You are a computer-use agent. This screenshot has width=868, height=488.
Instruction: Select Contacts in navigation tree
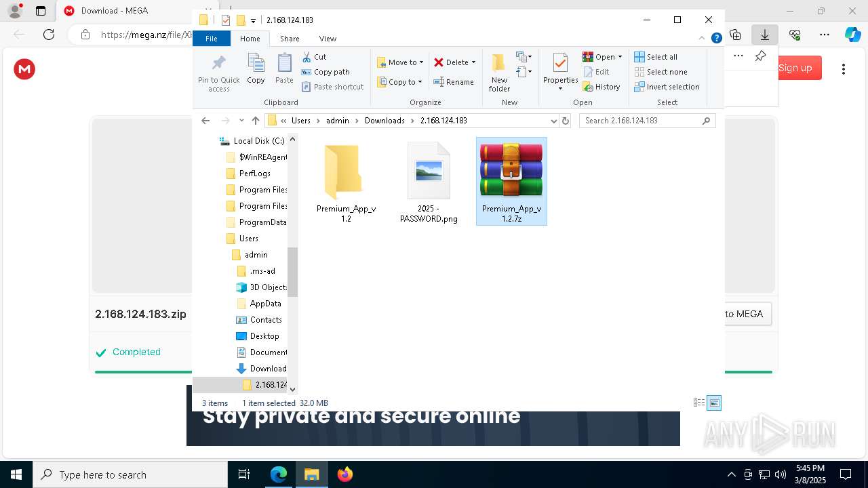(266, 320)
